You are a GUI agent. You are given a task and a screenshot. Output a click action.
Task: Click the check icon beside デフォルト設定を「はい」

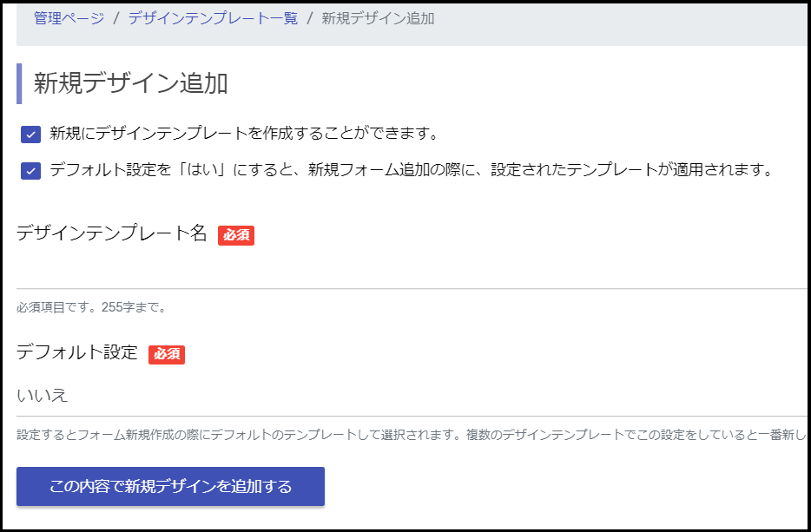tap(30, 171)
